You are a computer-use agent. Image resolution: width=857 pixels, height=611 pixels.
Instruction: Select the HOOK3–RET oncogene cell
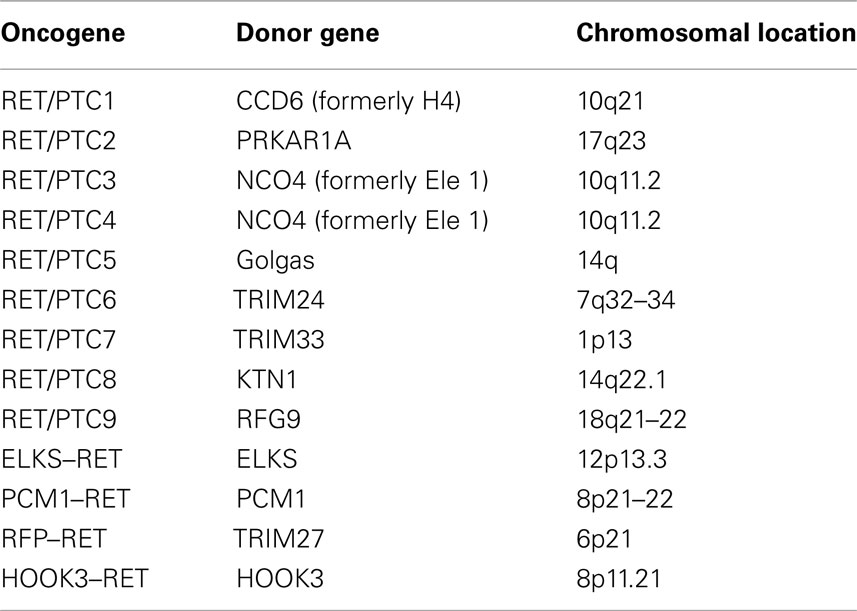tap(75, 579)
